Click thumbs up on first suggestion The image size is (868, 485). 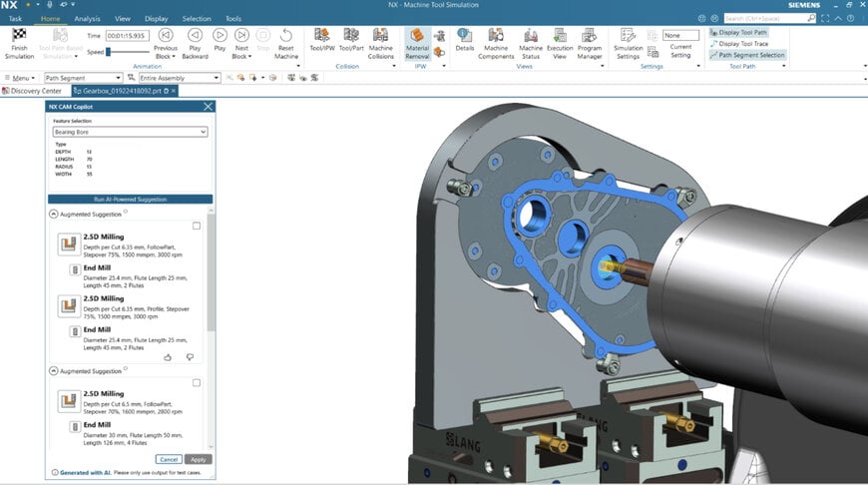pyautogui.click(x=168, y=356)
